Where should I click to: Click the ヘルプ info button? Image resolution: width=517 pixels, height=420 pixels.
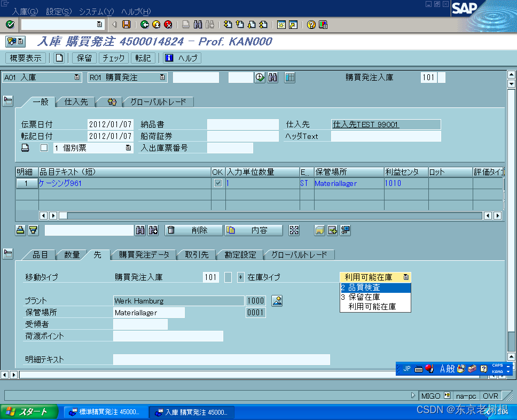pos(182,58)
